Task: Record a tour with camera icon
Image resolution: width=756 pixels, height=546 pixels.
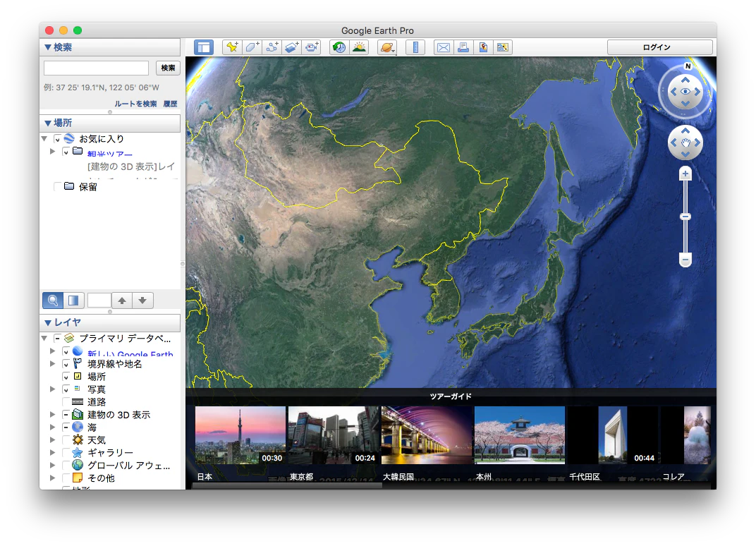Action: [x=312, y=47]
